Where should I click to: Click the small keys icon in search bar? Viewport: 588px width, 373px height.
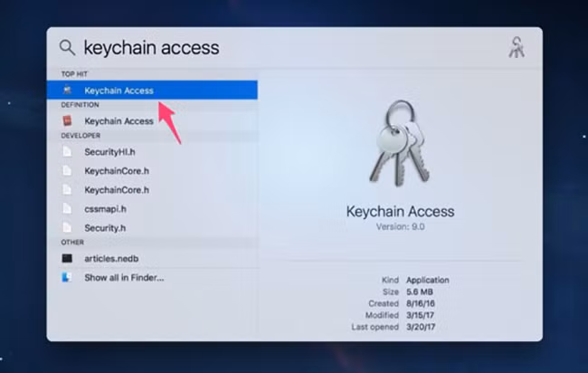(517, 47)
